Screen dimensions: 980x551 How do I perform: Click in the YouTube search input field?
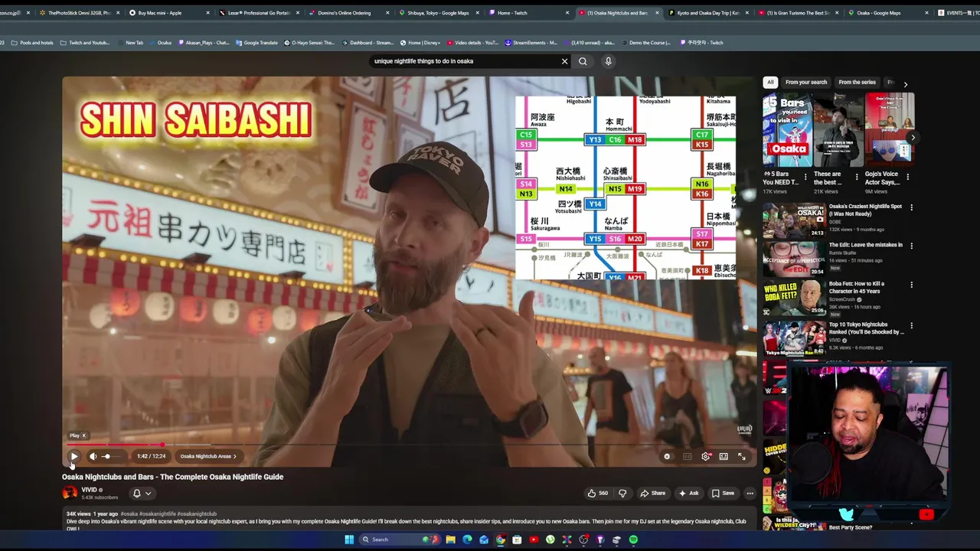pyautogui.click(x=465, y=61)
